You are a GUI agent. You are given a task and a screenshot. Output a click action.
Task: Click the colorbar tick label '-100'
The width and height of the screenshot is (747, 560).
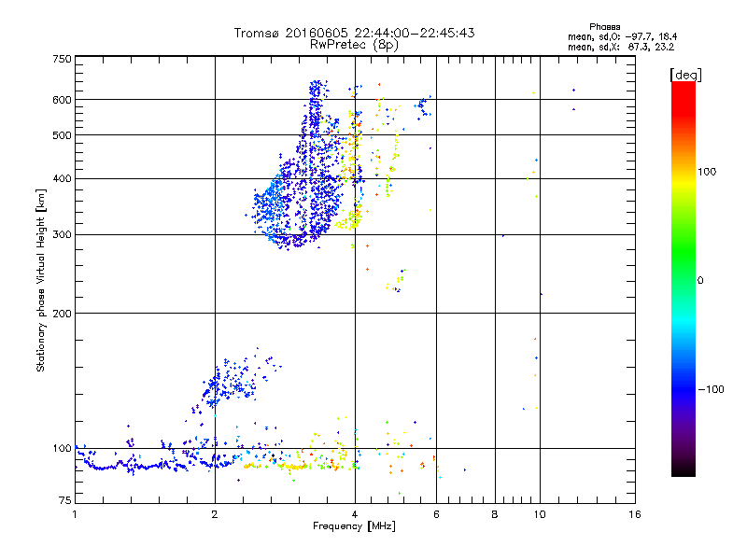click(711, 389)
